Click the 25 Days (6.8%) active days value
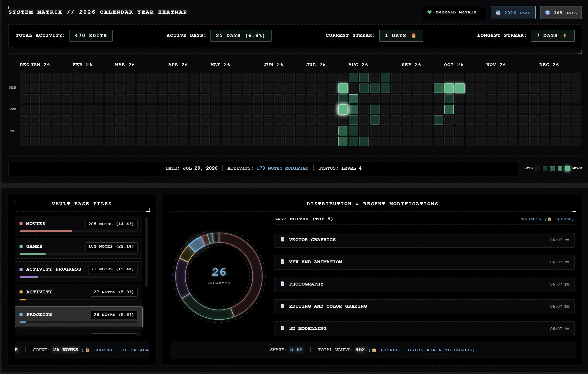This screenshot has height=374, width=588. pyautogui.click(x=241, y=36)
